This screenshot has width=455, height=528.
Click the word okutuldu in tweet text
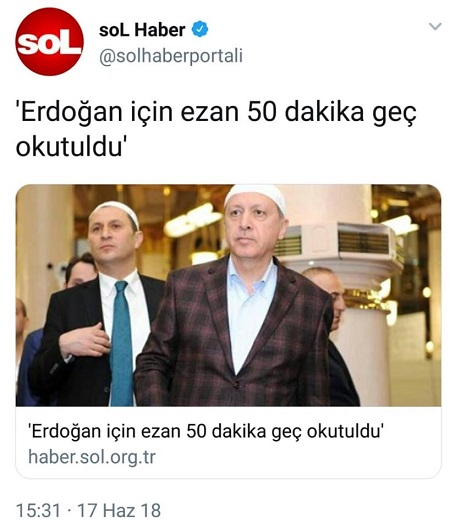click(x=69, y=147)
